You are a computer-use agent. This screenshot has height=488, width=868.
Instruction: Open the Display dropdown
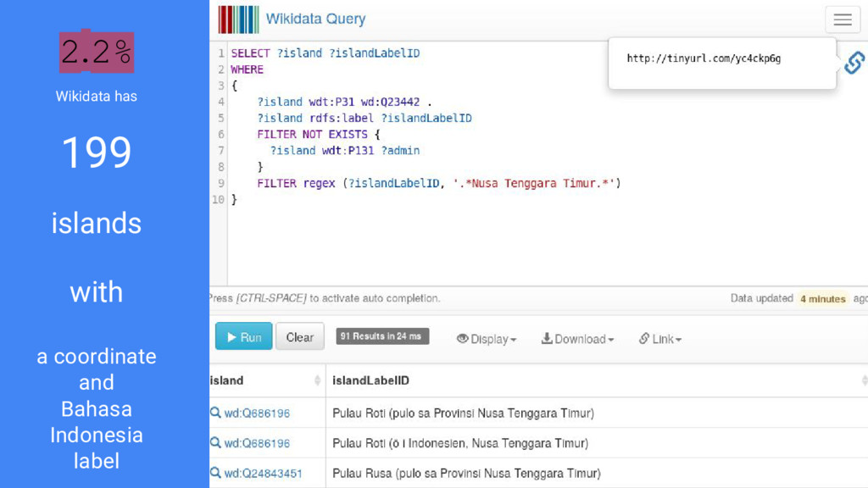(487, 339)
